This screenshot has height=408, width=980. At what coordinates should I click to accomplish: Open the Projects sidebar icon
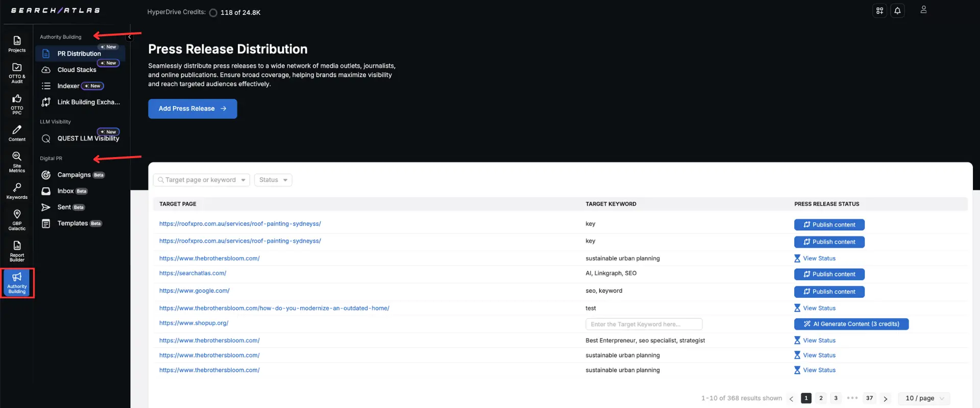click(17, 43)
